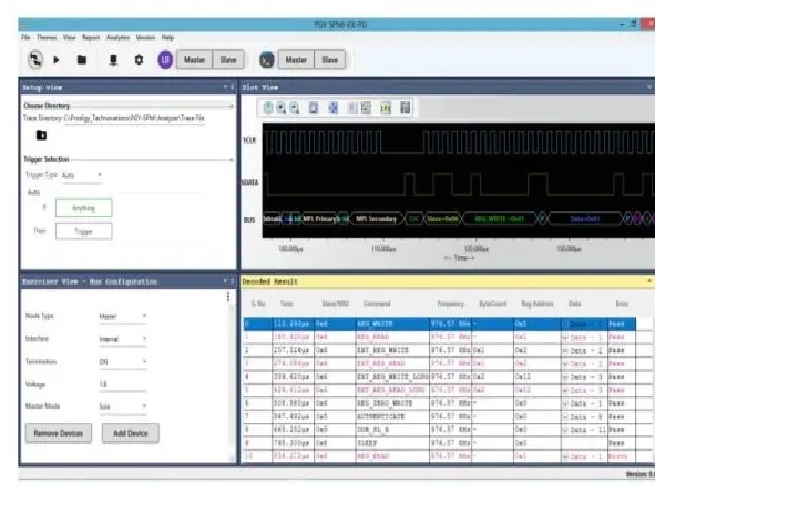Click the Anything trigger condition box

[x=83, y=208]
